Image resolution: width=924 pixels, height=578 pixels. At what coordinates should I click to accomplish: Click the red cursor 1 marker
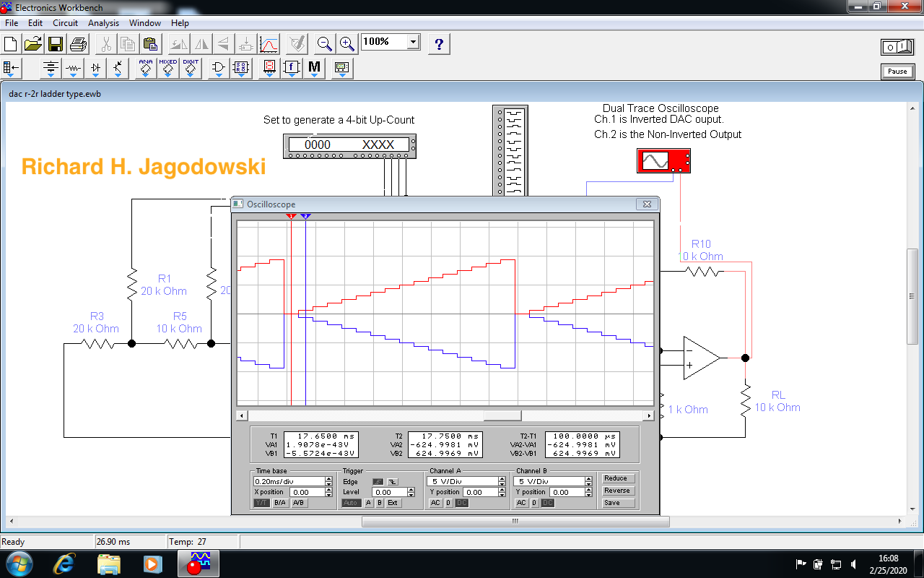[x=291, y=216]
